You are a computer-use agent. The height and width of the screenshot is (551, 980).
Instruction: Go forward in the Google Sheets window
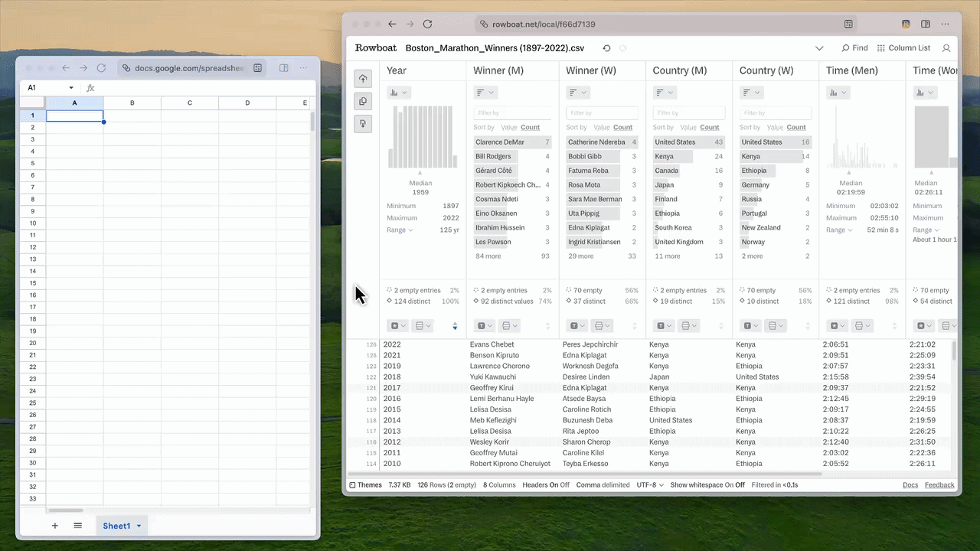pos(83,68)
